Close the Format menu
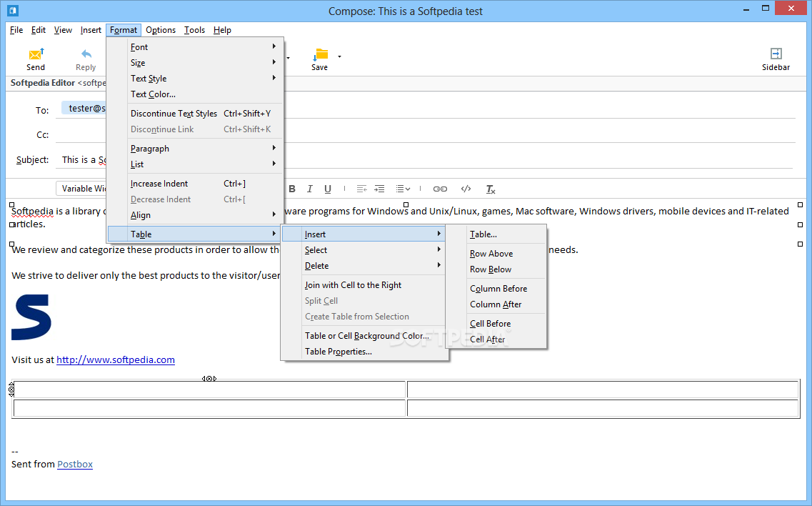 pos(124,30)
